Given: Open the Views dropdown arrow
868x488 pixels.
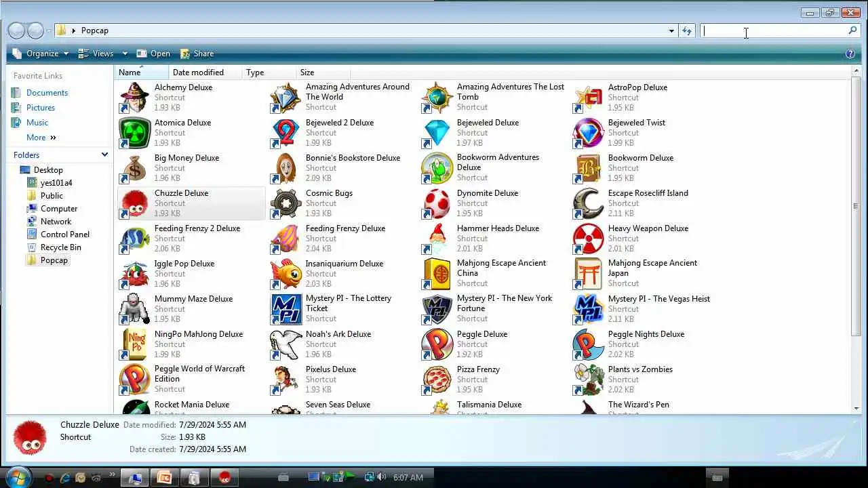Looking at the screenshot, I should 125,54.
